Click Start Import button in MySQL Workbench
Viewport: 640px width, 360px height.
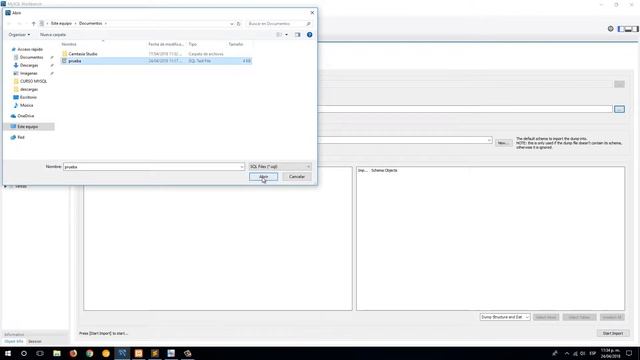[613, 333]
